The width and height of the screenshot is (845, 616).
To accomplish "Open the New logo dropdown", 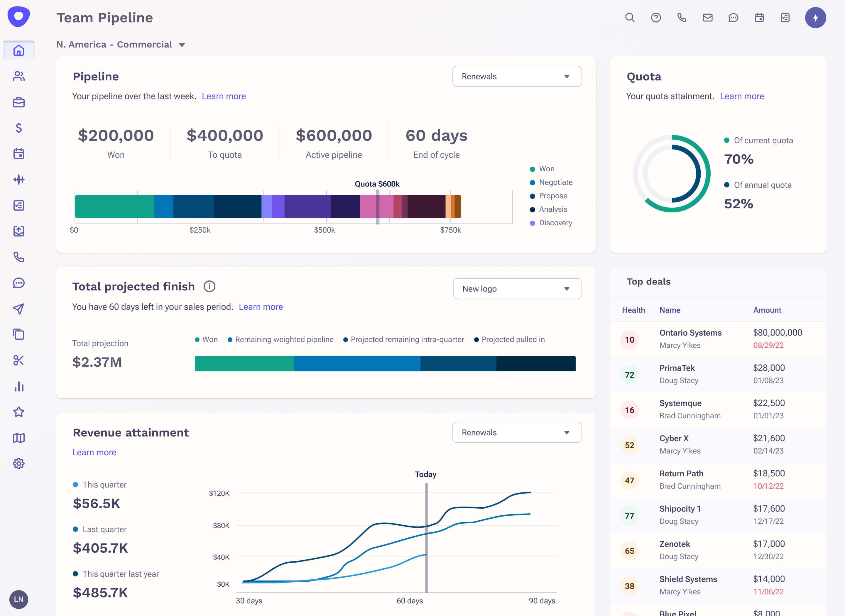I will click(x=517, y=289).
